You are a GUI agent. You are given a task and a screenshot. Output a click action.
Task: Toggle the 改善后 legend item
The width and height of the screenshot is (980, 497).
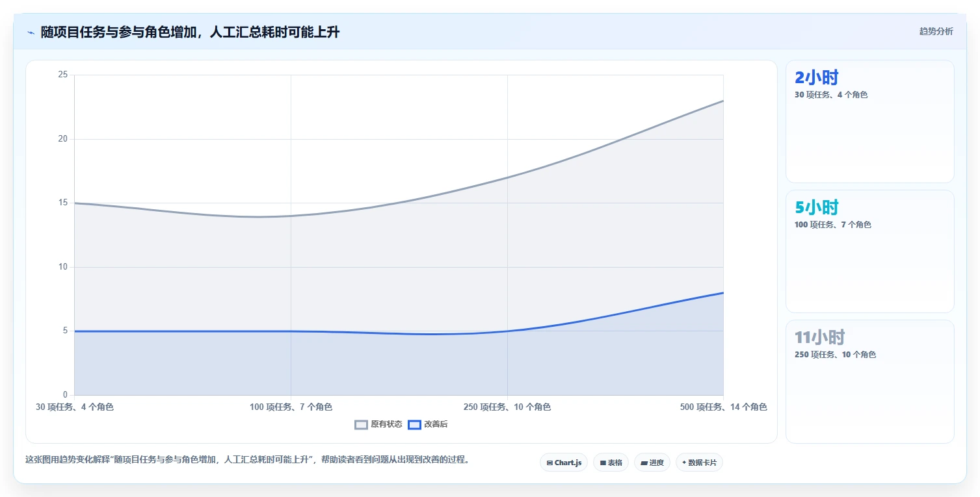[428, 424]
